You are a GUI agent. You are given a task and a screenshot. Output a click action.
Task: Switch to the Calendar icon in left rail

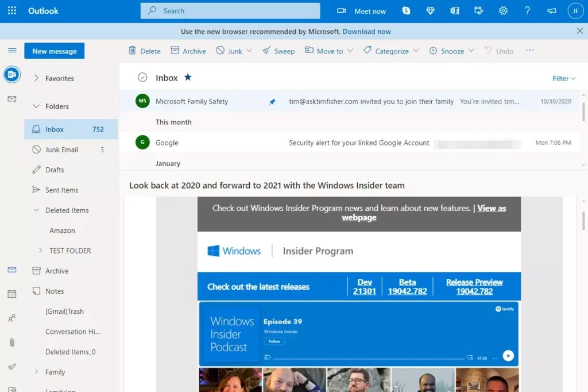point(12,294)
